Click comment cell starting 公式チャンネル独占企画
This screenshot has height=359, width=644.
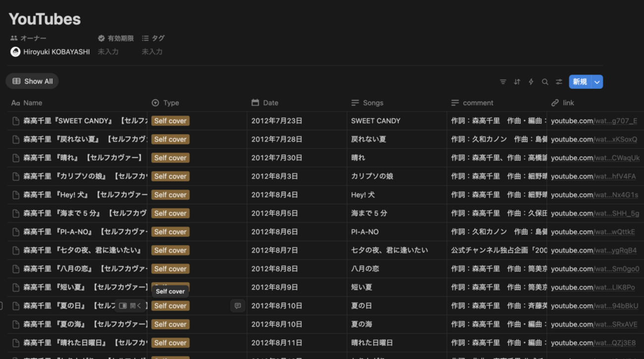[497, 250]
